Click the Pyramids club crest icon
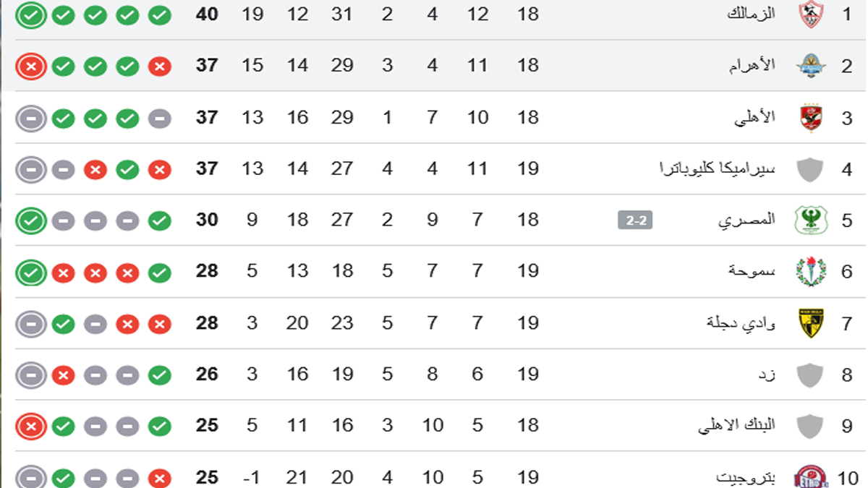Image resolution: width=868 pixels, height=488 pixels. pyautogui.click(x=810, y=66)
